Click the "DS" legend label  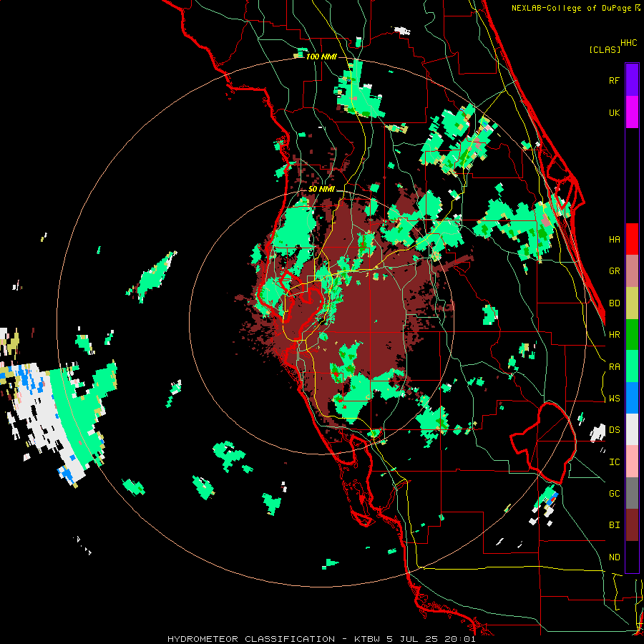[x=614, y=430]
